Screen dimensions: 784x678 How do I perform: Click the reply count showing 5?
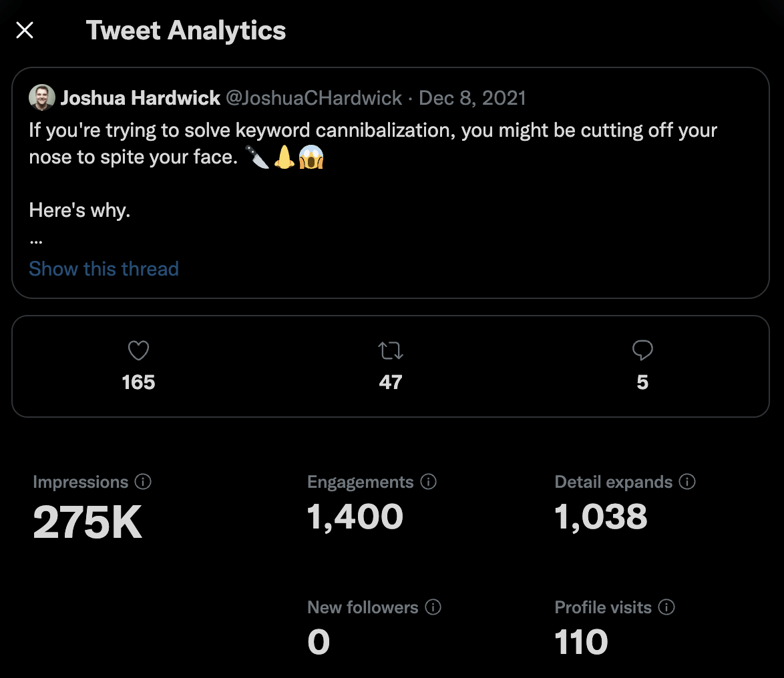coord(642,382)
